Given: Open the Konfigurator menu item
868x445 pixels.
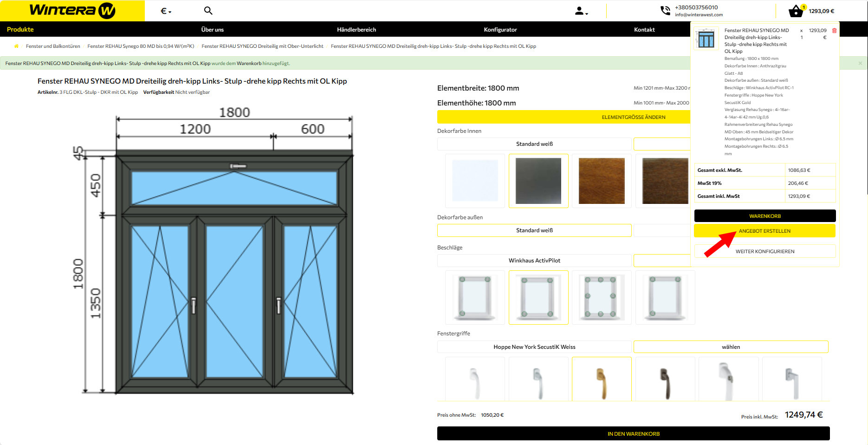Looking at the screenshot, I should (500, 30).
